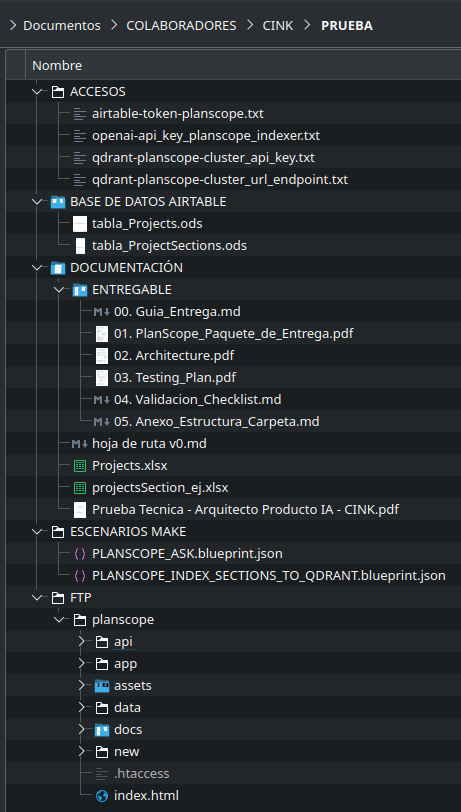Screen dimensions: 461x812
Task: Go to Documentos in the breadcrumb path
Action: coord(62,25)
